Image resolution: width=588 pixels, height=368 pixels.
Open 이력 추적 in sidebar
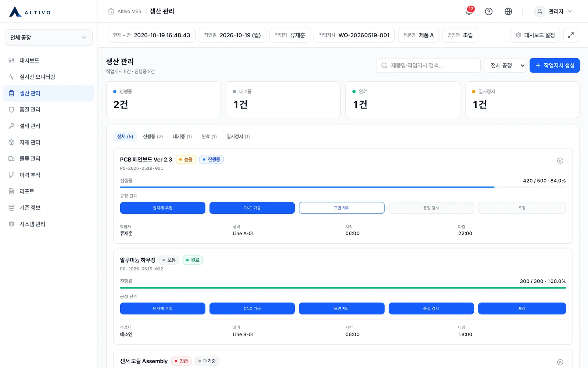[49, 175]
